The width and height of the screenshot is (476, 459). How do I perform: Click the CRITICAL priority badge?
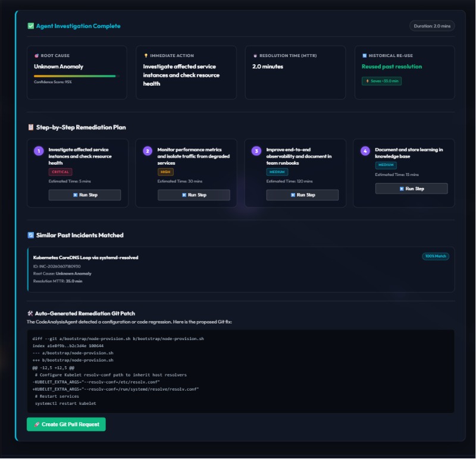[x=60, y=172]
